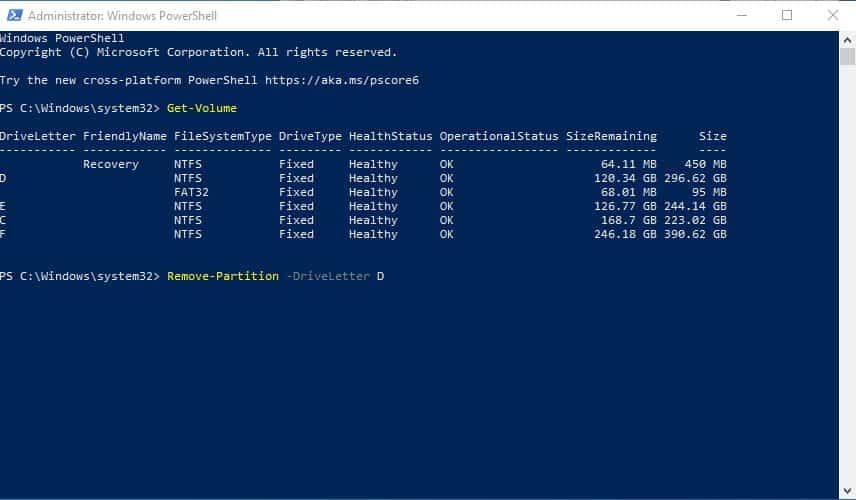Click the window title Administrator: Windows PowerShell

[122, 16]
